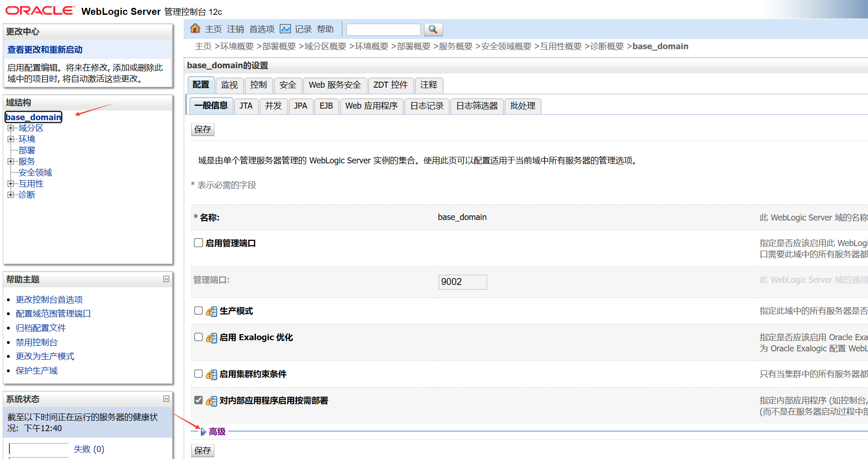This screenshot has width=868, height=459.
Task: Expand the 诊断 tree node
Action: 11,194
